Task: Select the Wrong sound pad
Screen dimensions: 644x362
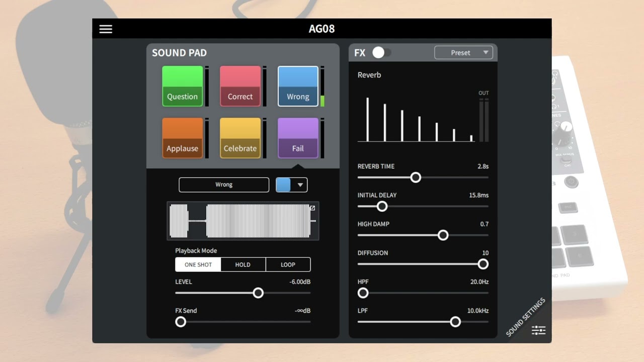Action: (x=298, y=86)
